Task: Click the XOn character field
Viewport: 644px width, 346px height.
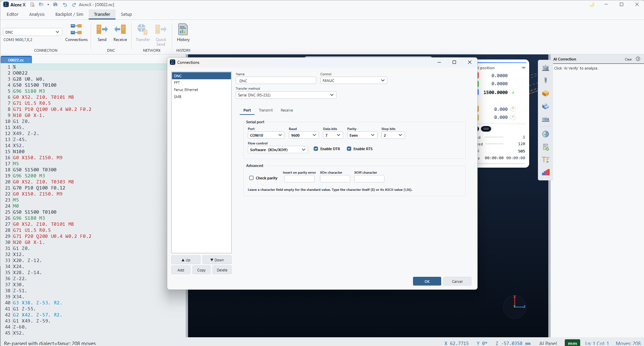Action: (x=335, y=179)
